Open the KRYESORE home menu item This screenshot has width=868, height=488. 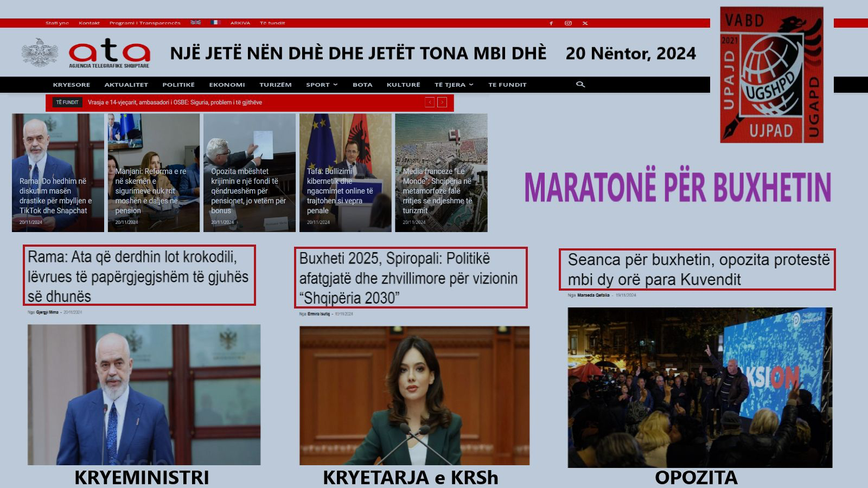tap(72, 85)
